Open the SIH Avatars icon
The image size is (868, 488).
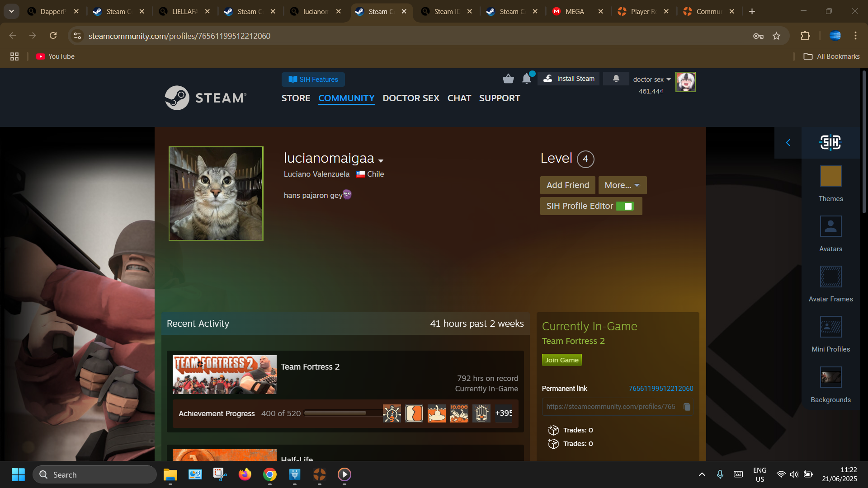tap(830, 226)
